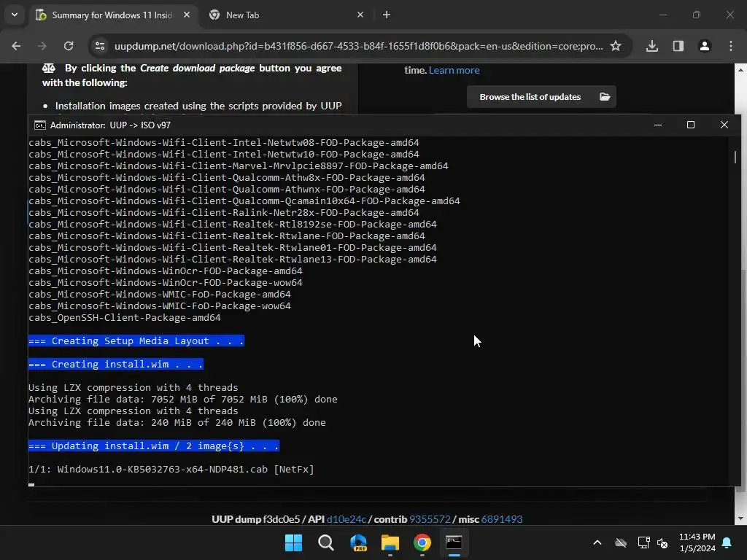Image resolution: width=747 pixels, height=560 pixels.
Task: Click the KB5032763-x64-NDP481.cab line
Action: pos(171,469)
